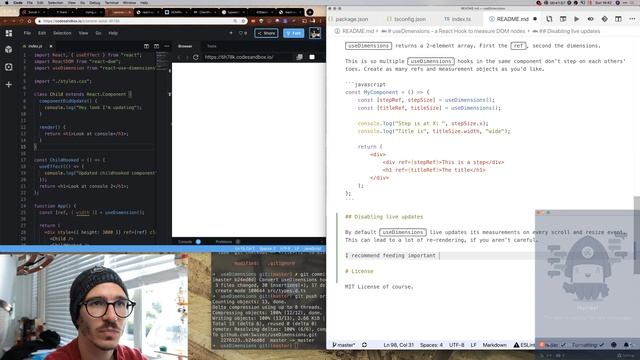The height and width of the screenshot is (360, 640).
Task: Click the heart like icon in CodeSandbox header
Action: [x=242, y=33]
